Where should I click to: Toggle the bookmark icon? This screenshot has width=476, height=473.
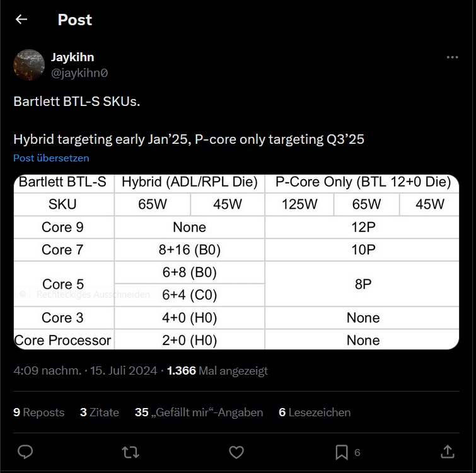[x=341, y=452]
